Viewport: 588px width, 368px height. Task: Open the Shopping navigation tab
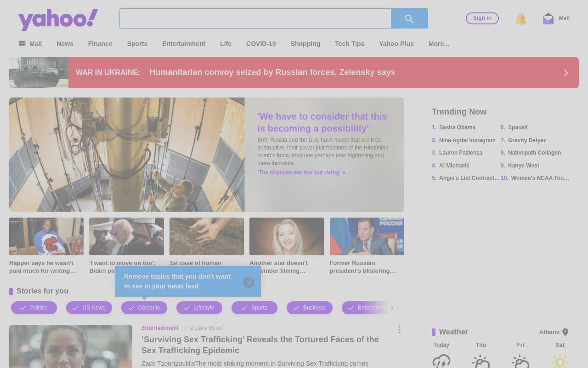(305, 44)
